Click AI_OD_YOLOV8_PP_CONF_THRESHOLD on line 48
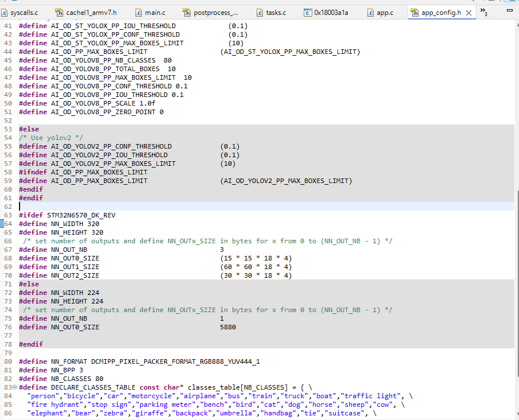This screenshot has width=519, height=420. (111, 86)
